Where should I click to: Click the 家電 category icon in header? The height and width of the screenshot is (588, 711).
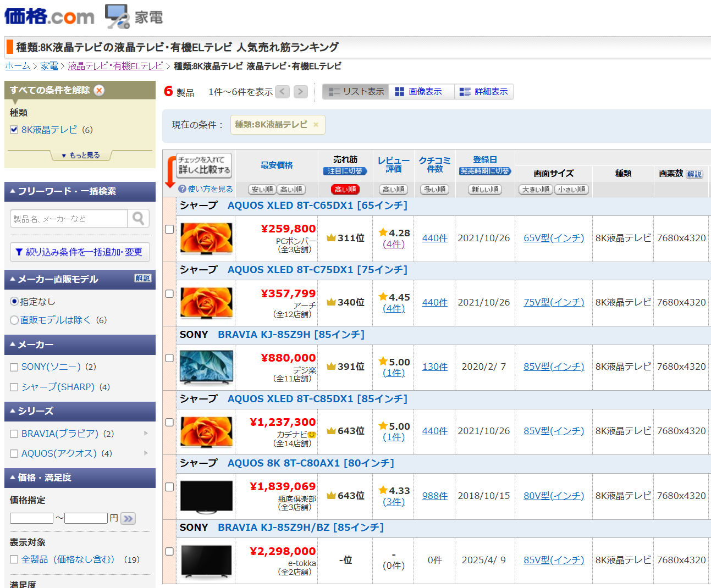(134, 16)
